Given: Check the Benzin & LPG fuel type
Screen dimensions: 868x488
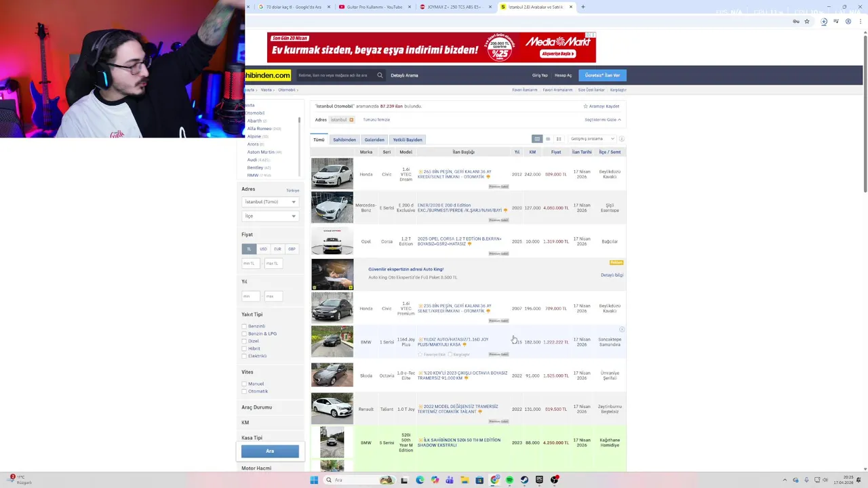Looking at the screenshot, I should coord(244,333).
